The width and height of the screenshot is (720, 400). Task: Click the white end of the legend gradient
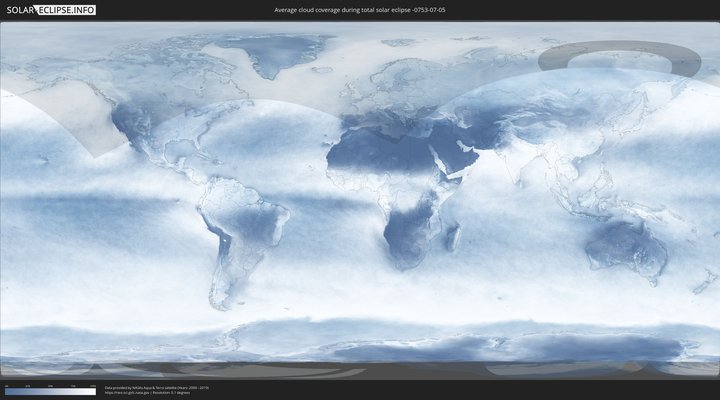click(x=92, y=391)
